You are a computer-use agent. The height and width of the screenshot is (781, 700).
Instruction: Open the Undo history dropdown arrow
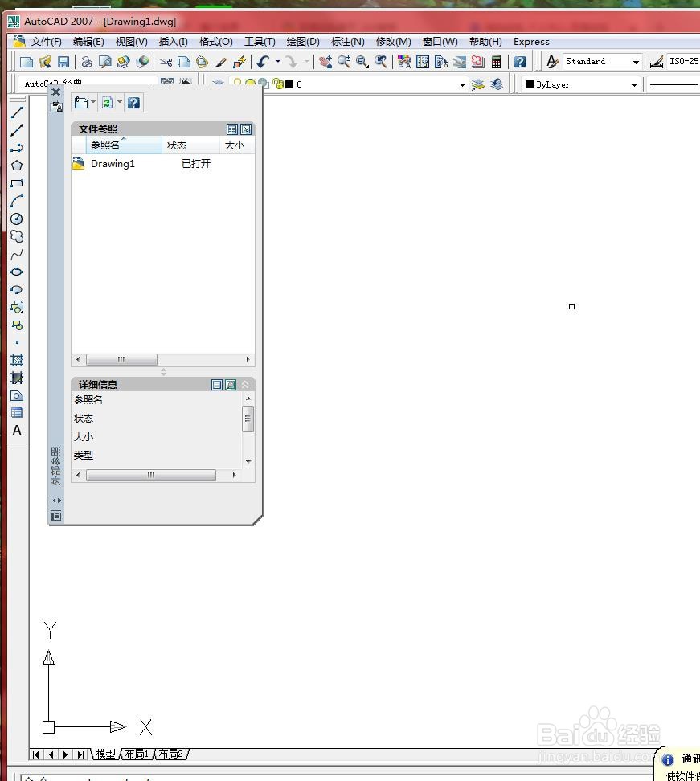(x=278, y=62)
